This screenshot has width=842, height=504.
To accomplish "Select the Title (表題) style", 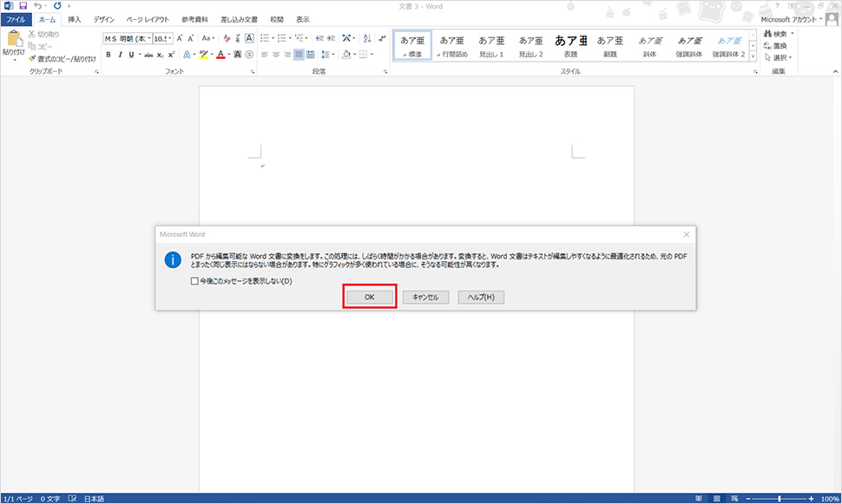I will (x=570, y=46).
